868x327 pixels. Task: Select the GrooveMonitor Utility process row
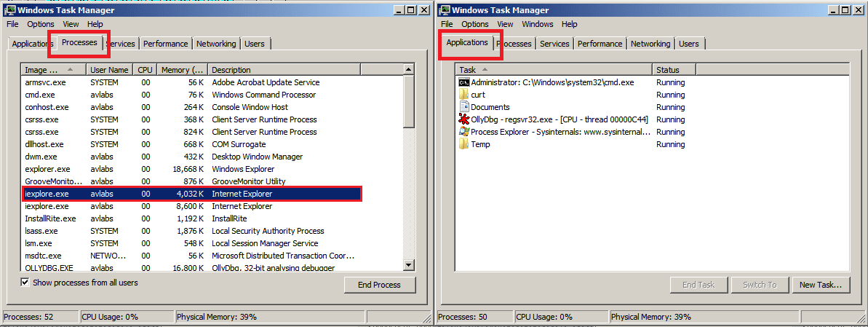pyautogui.click(x=191, y=181)
